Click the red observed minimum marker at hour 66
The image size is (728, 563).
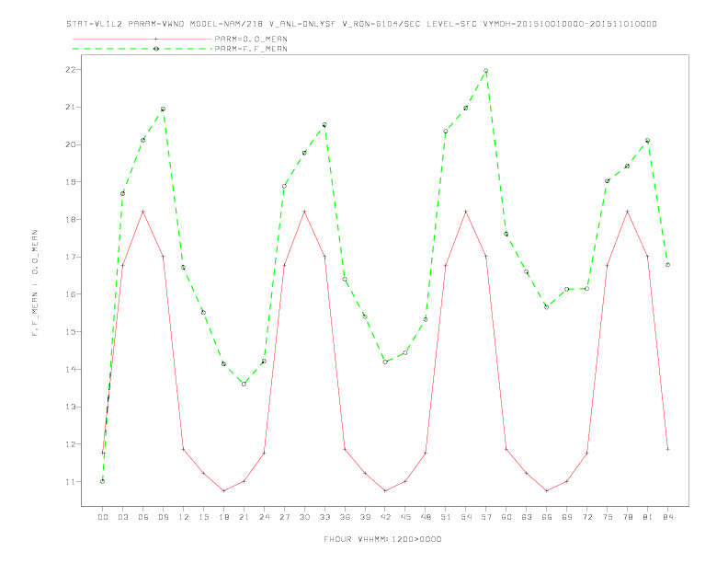[x=547, y=491]
